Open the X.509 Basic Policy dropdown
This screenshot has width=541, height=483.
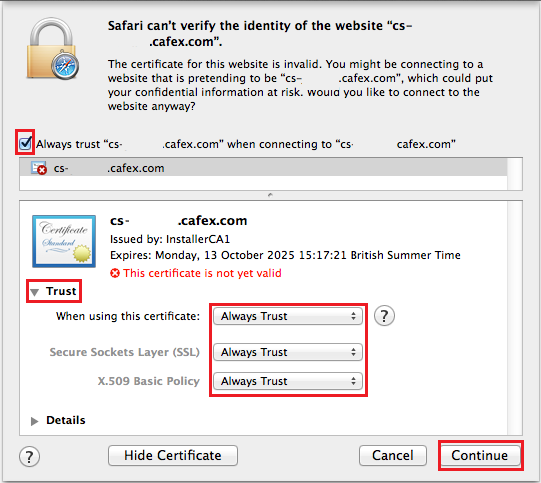[288, 381]
